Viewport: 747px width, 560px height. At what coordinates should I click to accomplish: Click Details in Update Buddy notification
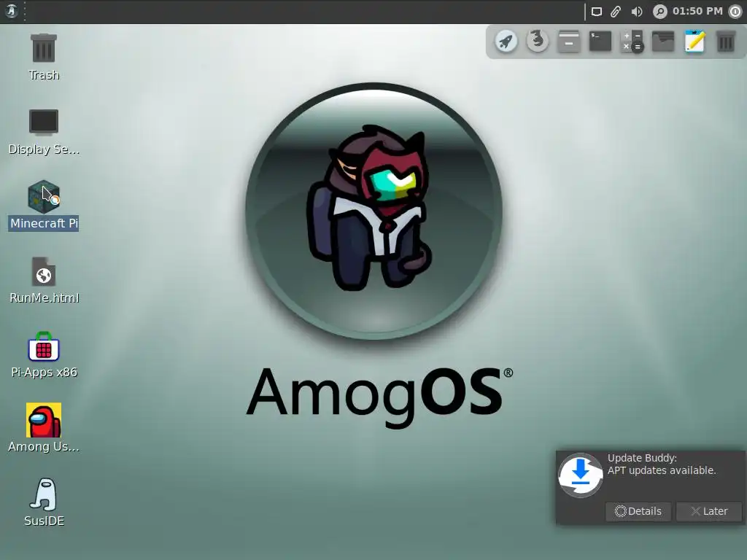(638, 511)
